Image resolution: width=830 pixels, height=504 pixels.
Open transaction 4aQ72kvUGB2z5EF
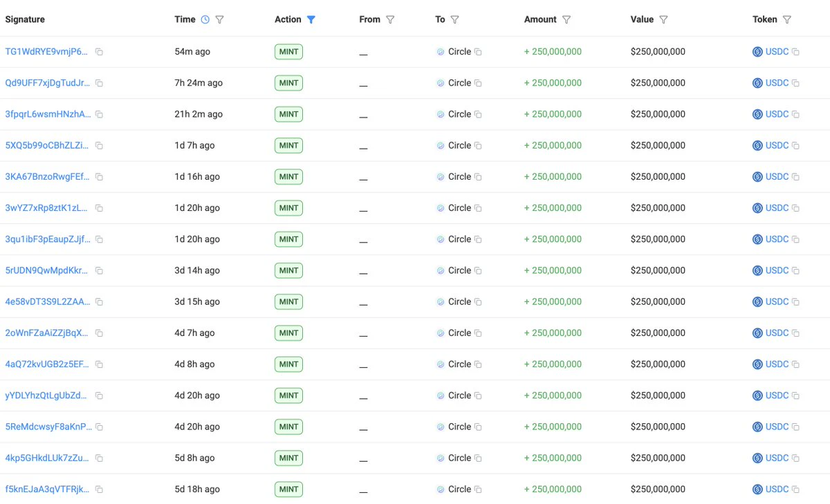(47, 364)
